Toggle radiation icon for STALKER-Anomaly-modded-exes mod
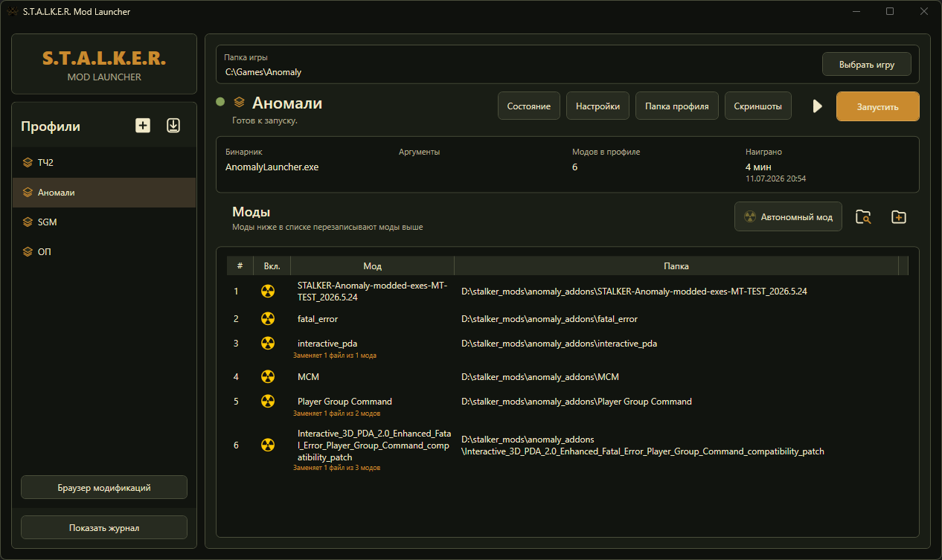942x560 pixels. pos(268,292)
